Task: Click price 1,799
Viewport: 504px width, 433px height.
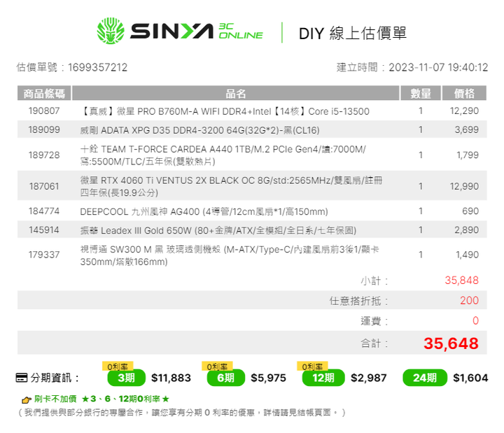Action: [468, 155]
